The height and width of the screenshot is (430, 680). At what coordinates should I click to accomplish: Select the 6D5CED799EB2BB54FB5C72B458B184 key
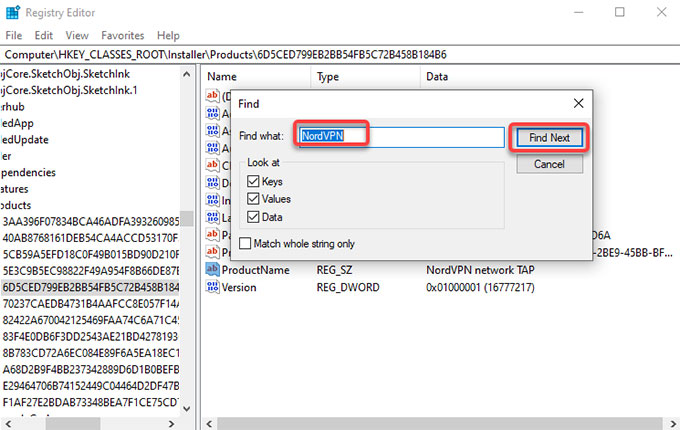tap(91, 287)
